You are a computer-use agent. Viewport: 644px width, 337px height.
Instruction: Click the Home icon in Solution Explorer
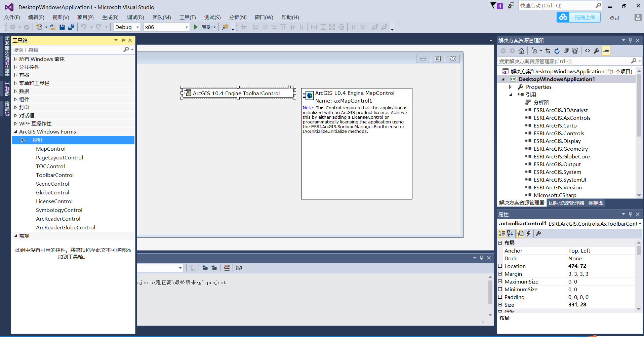[x=521, y=50]
